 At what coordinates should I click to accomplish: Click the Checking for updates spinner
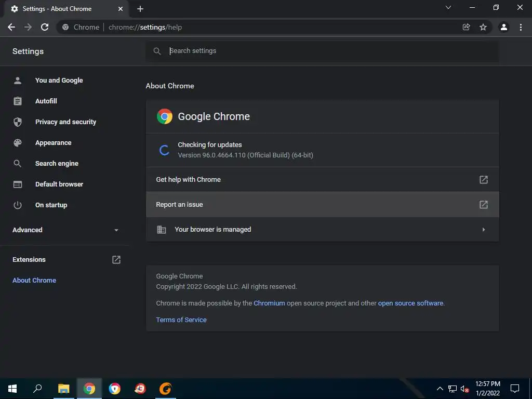tap(165, 150)
